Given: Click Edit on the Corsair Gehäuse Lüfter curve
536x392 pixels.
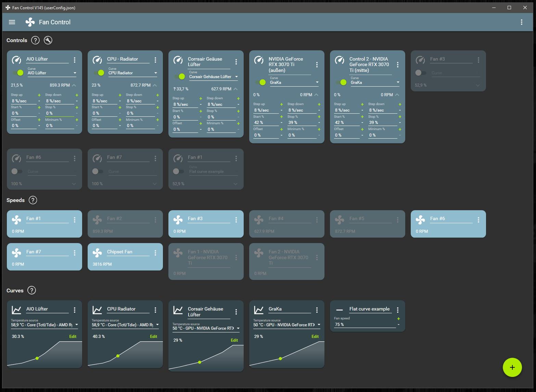Looking at the screenshot, I should (x=234, y=340).
